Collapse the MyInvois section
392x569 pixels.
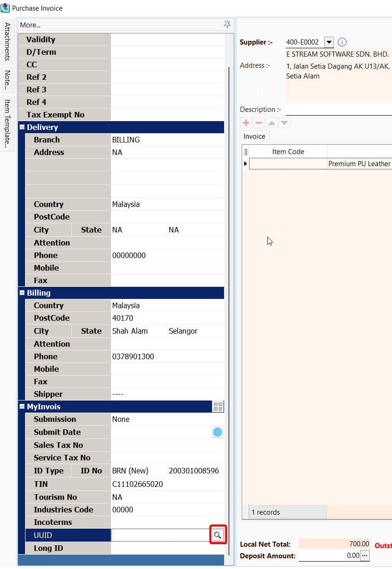pyautogui.click(x=22, y=407)
